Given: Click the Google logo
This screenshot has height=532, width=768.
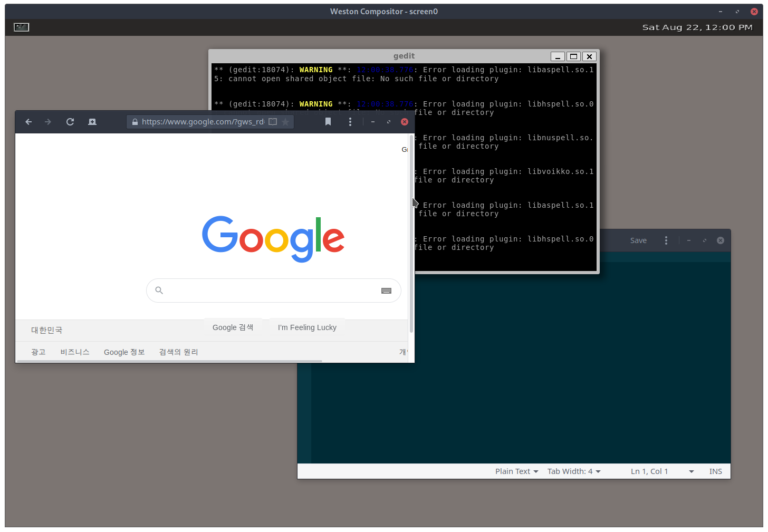Looking at the screenshot, I should click(273, 239).
